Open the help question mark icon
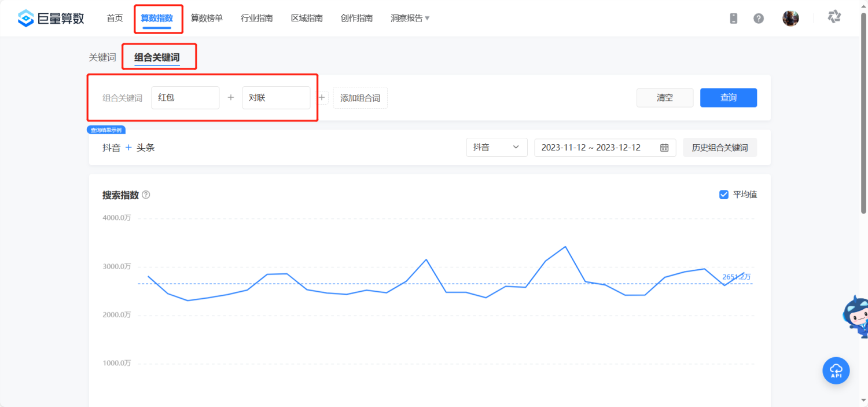Image resolution: width=868 pixels, height=407 pixels. coord(759,19)
